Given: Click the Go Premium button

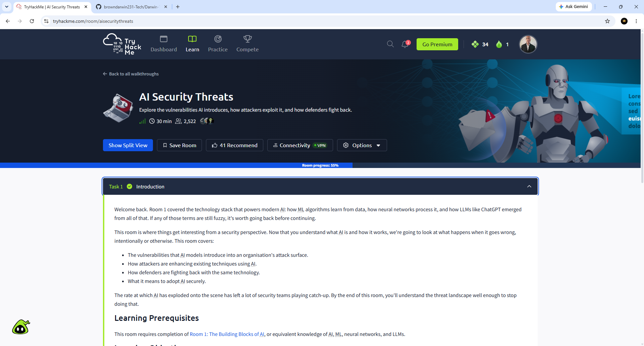Looking at the screenshot, I should [437, 44].
